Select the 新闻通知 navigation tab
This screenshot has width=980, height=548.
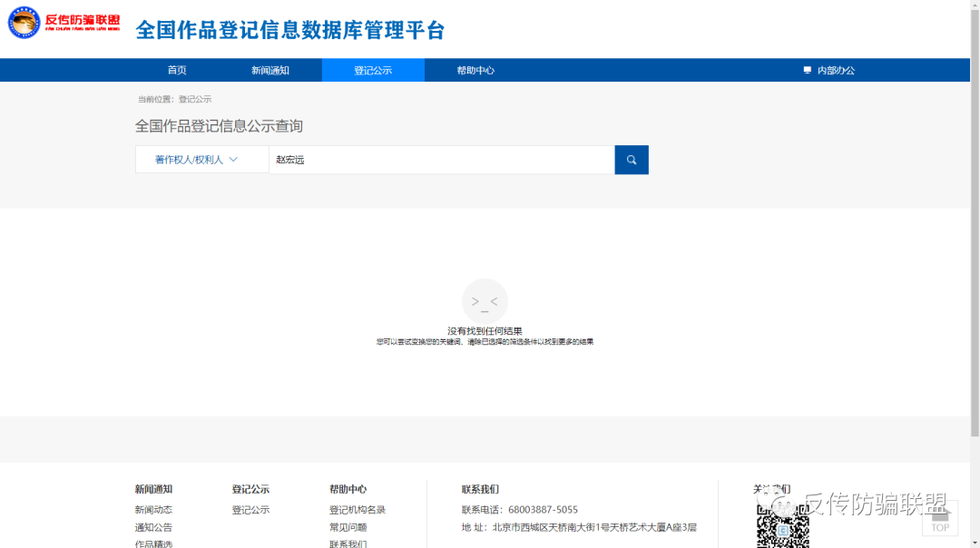pos(270,70)
